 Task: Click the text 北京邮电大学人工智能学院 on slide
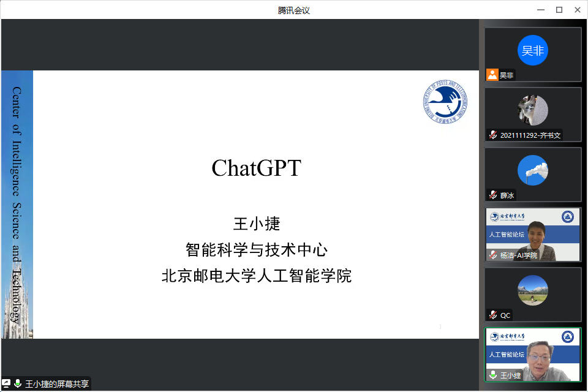click(257, 276)
